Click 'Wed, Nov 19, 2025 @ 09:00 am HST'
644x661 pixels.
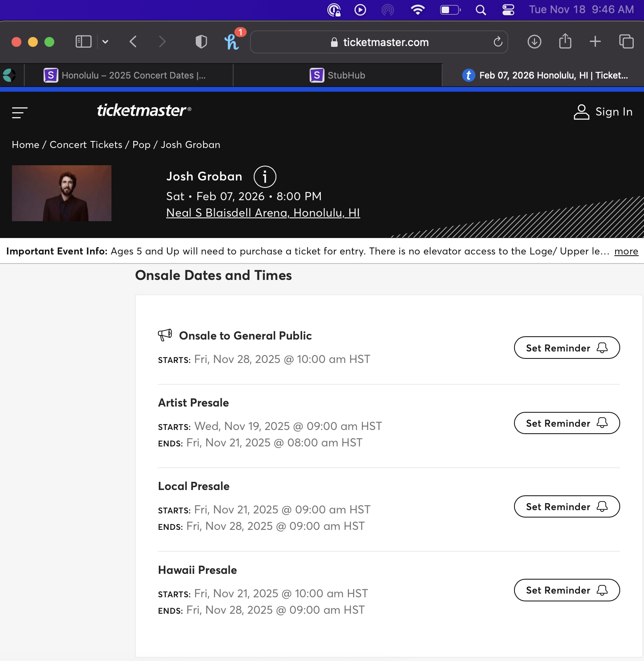(x=288, y=426)
